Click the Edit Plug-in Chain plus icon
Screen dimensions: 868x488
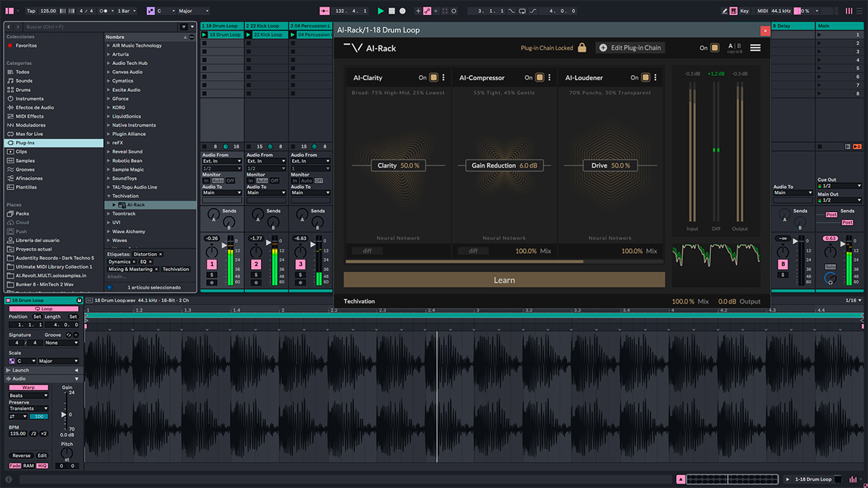click(x=603, y=48)
